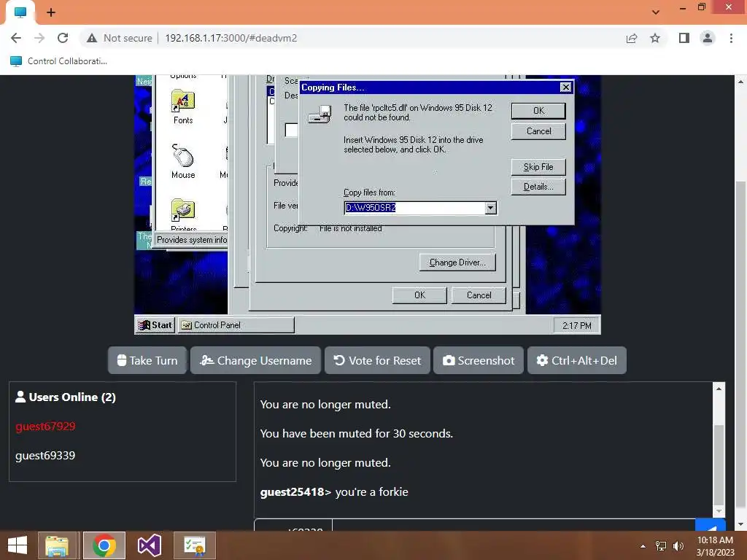Click OK in the driver properties window
This screenshot has width=747, height=560.
pyautogui.click(x=419, y=295)
